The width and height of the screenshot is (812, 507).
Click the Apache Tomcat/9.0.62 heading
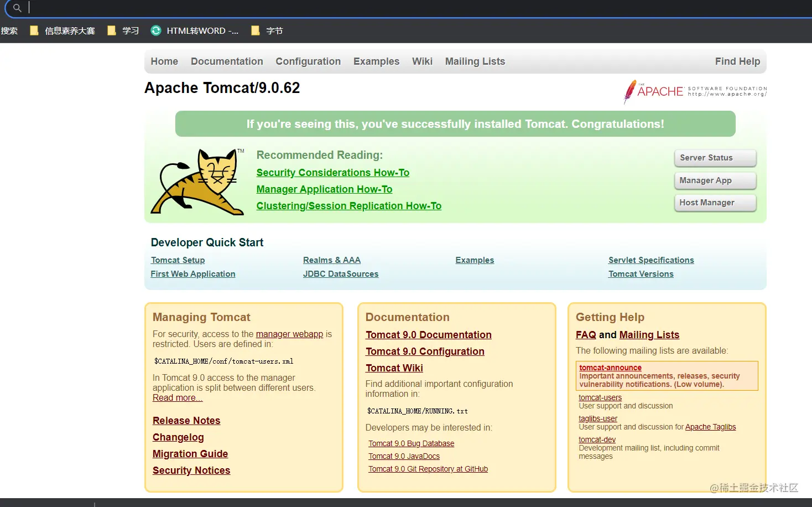coord(222,88)
